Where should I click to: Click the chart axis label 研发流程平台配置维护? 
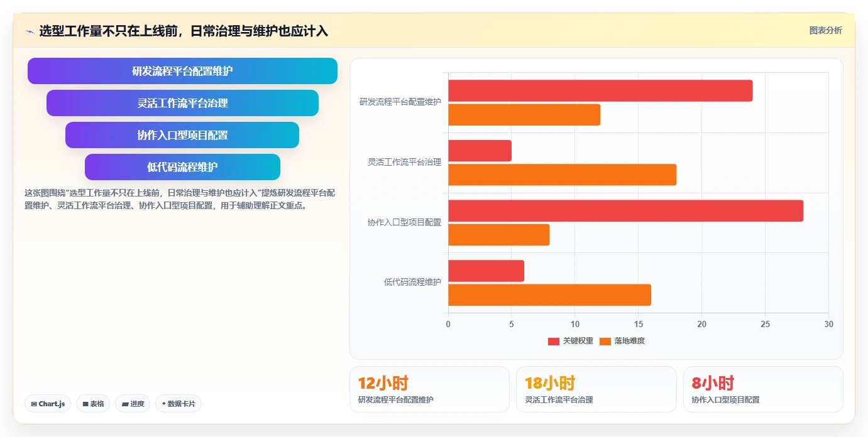pyautogui.click(x=400, y=102)
